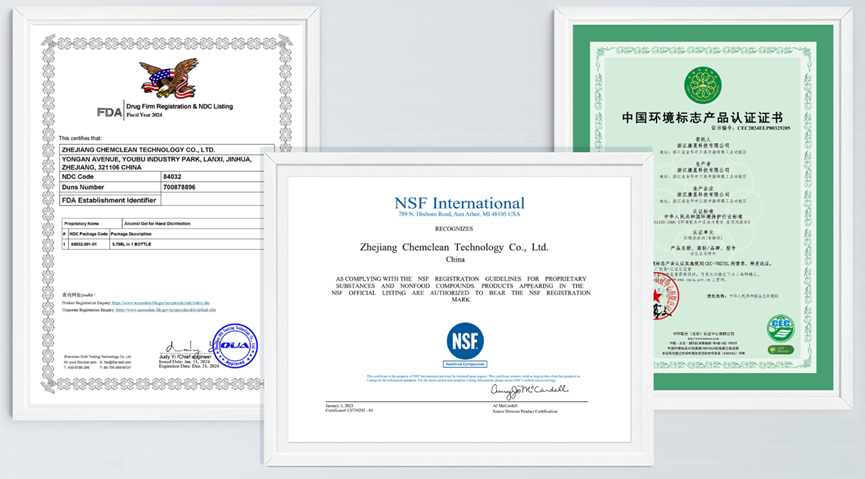This screenshot has height=479, width=865.
Task: Click the blue NSF circular logo
Action: coord(464,341)
